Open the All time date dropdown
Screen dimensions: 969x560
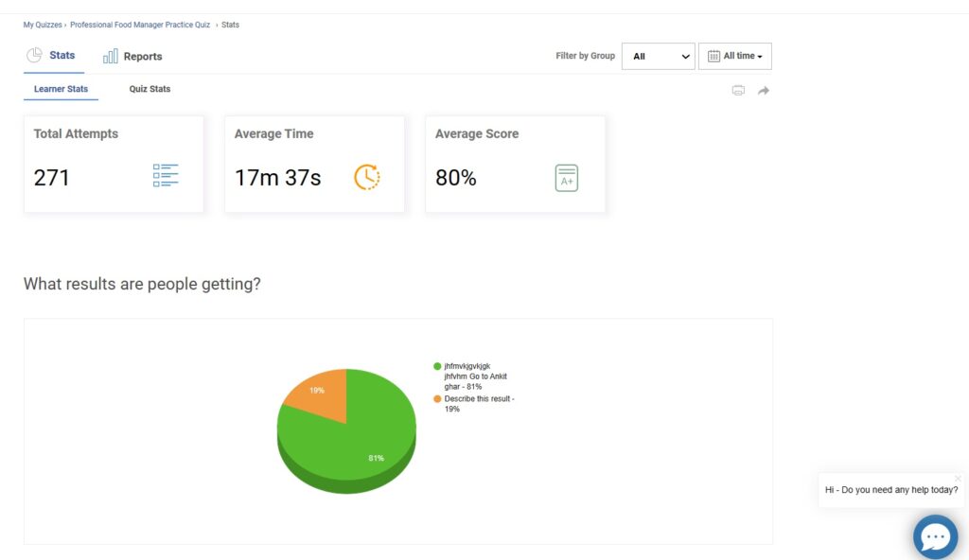click(734, 56)
